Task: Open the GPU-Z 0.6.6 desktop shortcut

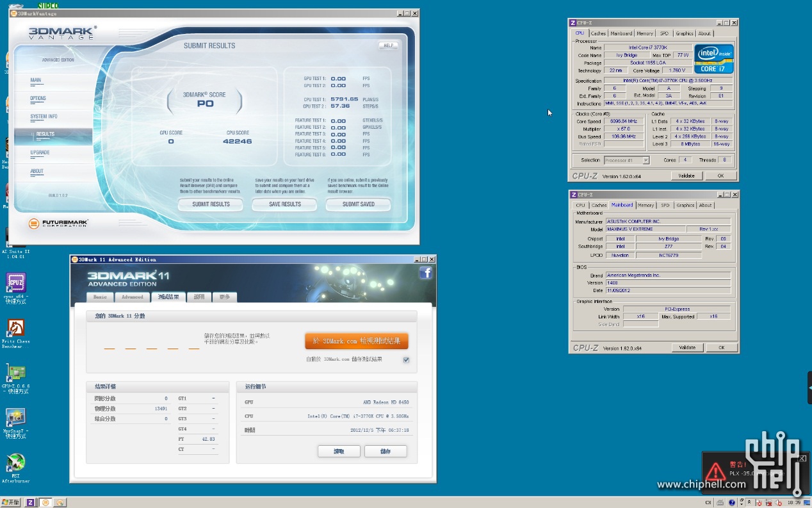Action: pyautogui.click(x=15, y=379)
